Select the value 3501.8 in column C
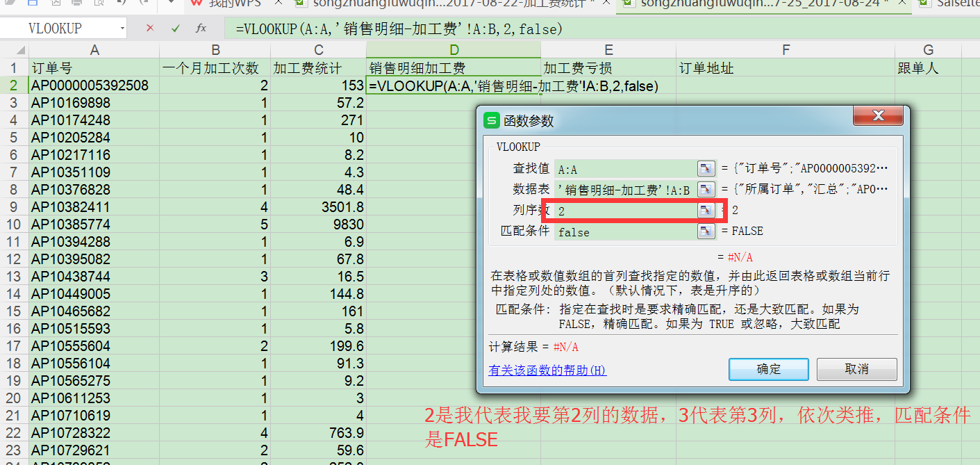Image resolution: width=980 pixels, height=465 pixels. point(319,207)
